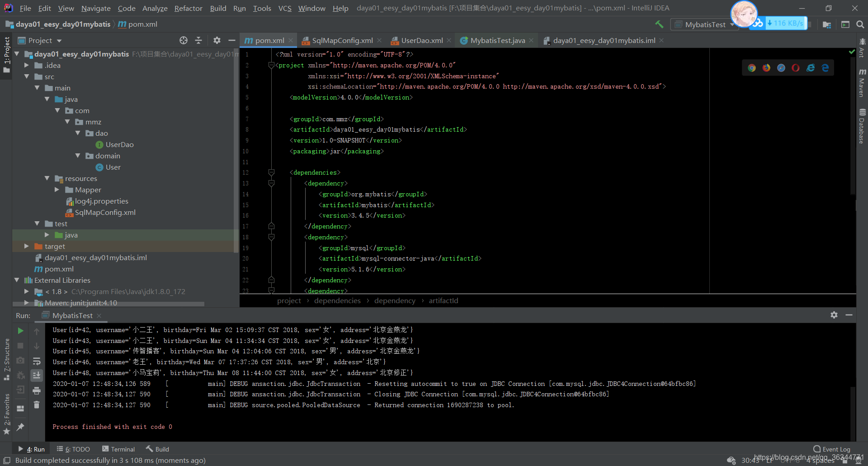Toggle tool window bars icon in status bar

[x=7, y=460]
